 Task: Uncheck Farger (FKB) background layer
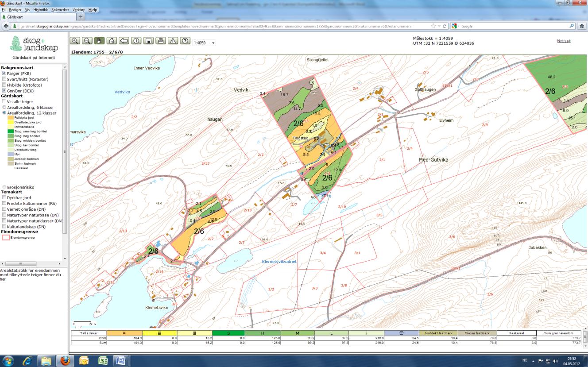pos(4,73)
